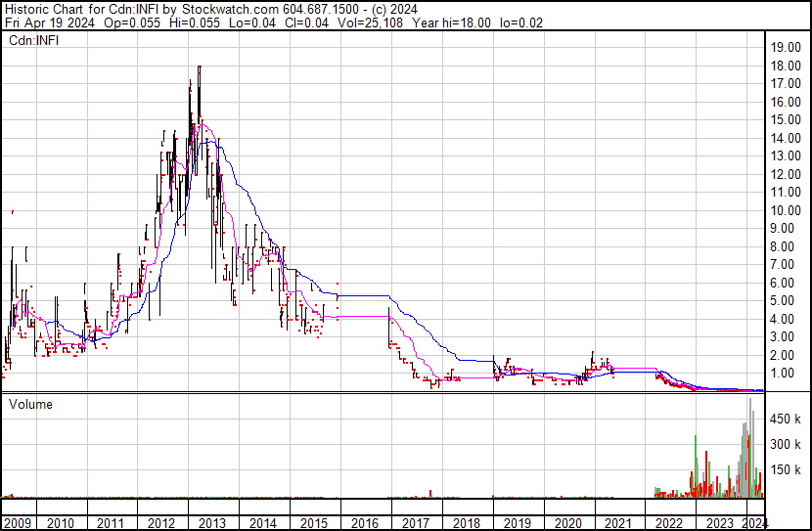Click the 2013 year label on the time axis

(x=212, y=523)
